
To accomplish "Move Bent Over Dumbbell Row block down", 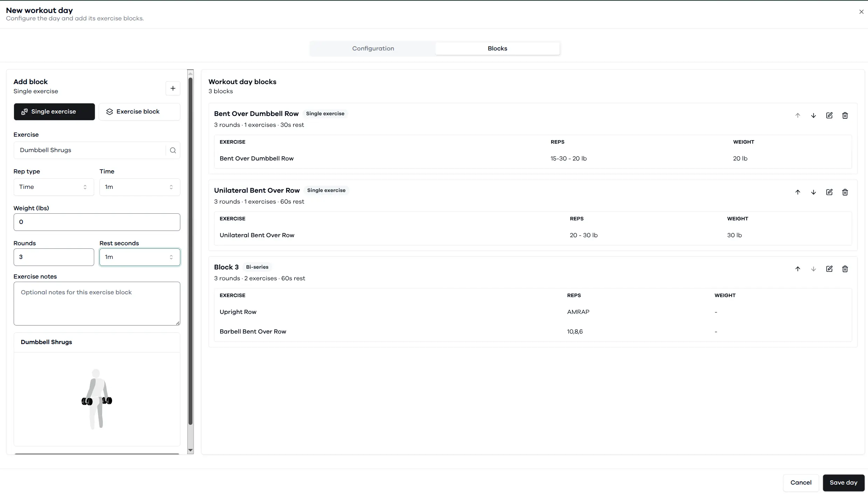I will [x=813, y=115].
